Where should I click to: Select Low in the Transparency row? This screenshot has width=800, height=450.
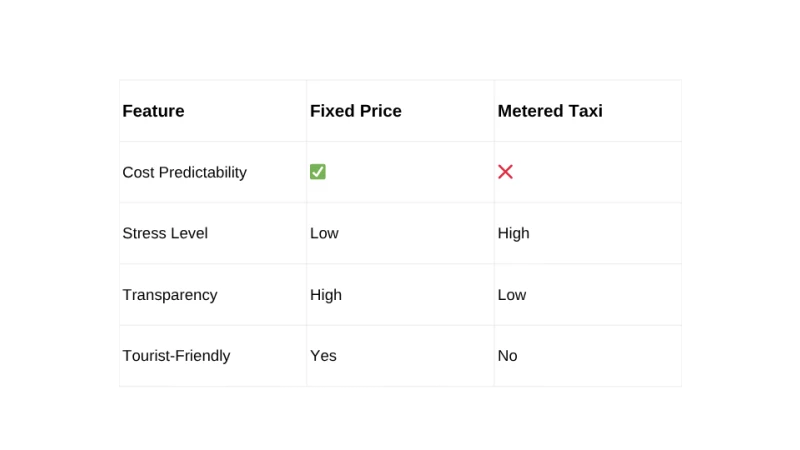tap(511, 295)
